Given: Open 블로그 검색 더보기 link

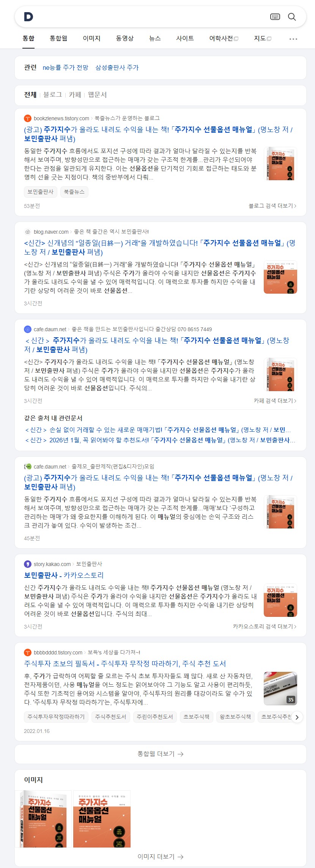Looking at the screenshot, I should pyautogui.click(x=272, y=206).
